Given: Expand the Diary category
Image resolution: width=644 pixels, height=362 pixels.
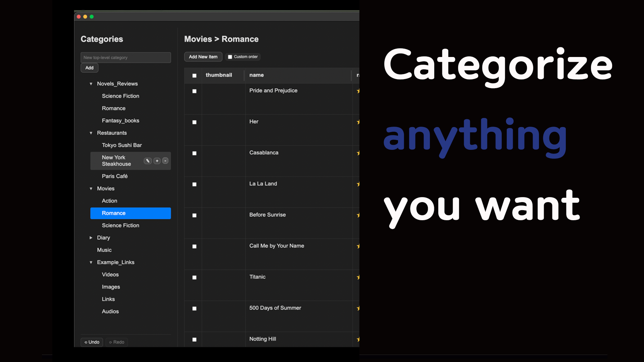Looking at the screenshot, I should point(91,238).
